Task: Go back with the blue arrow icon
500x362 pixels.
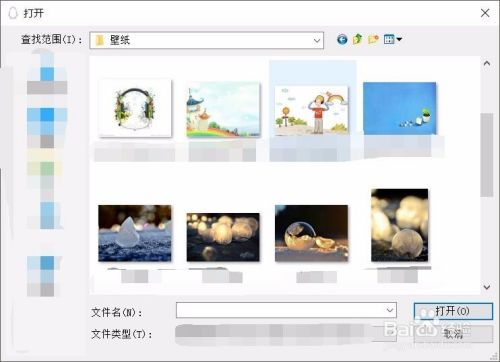Action: [342, 40]
